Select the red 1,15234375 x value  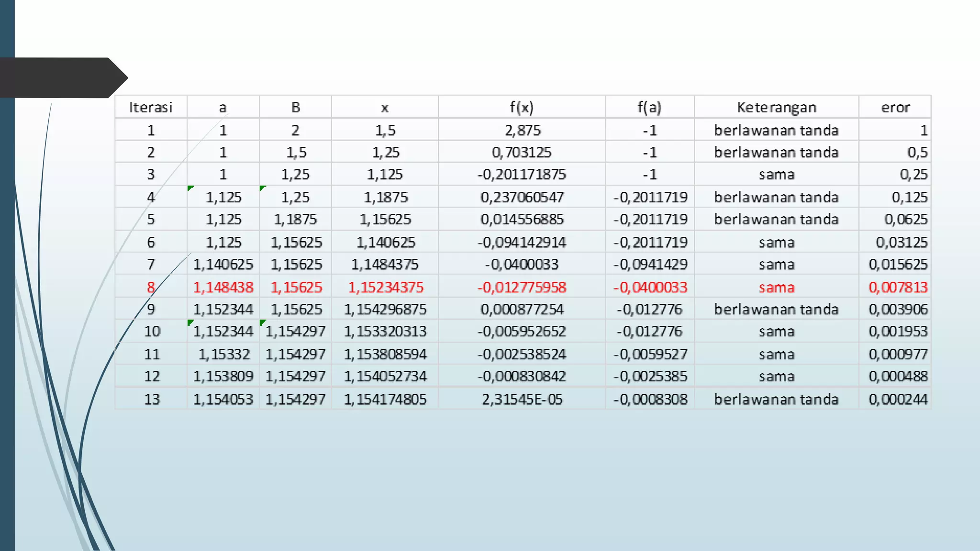(x=385, y=287)
